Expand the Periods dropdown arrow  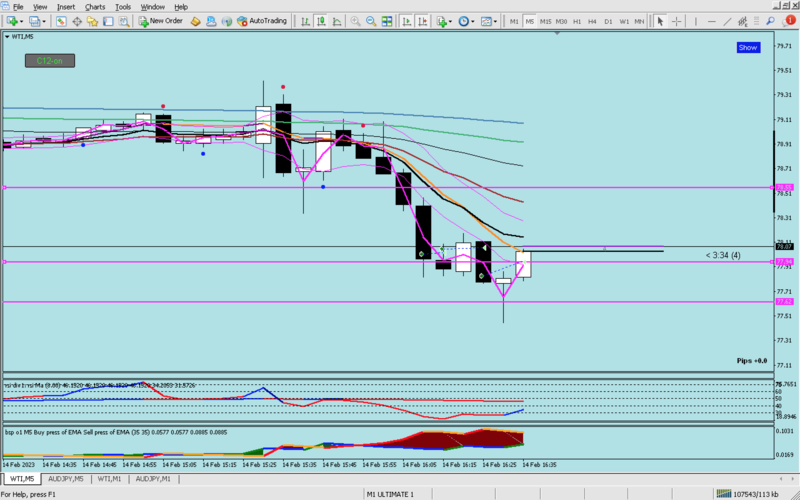point(473,21)
